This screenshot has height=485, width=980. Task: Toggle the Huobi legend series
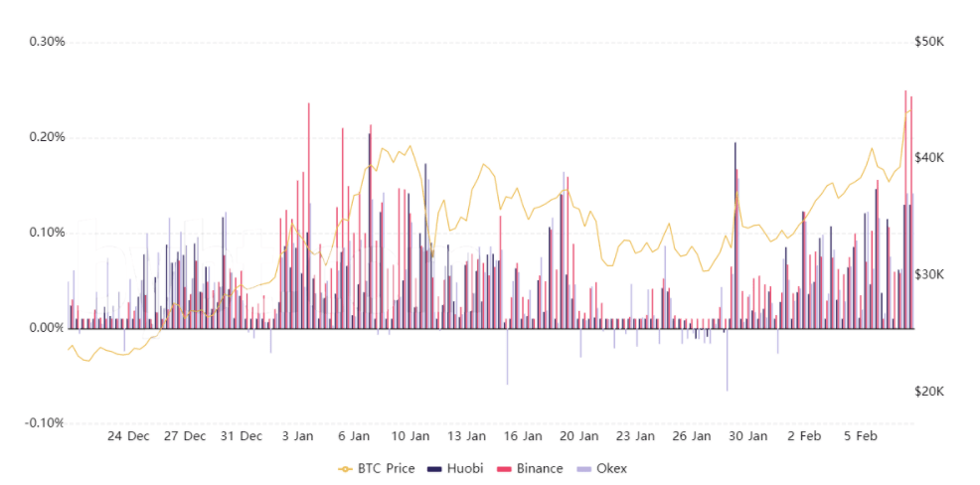(x=457, y=468)
